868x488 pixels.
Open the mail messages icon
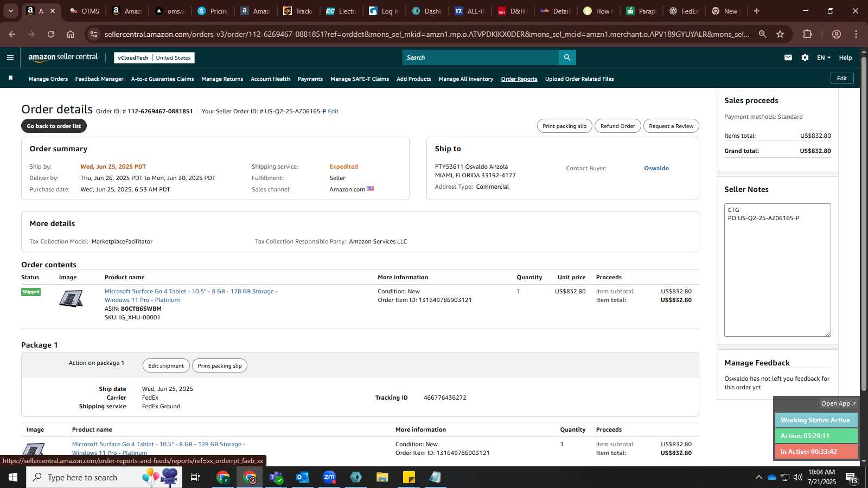(788, 57)
